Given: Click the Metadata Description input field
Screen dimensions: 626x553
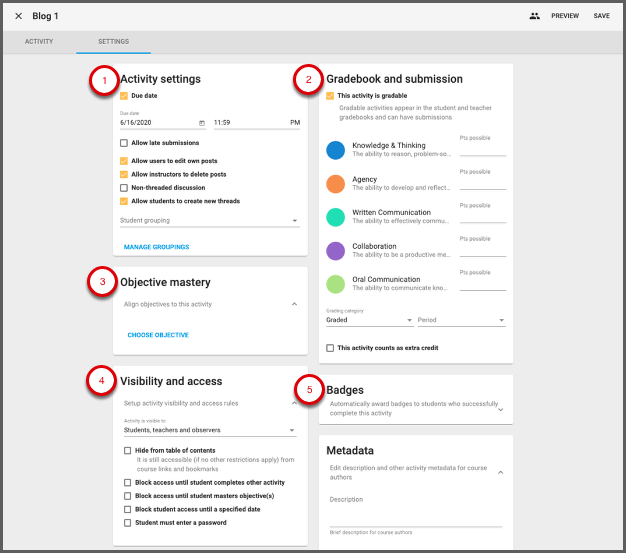Looking at the screenshot, I should [x=415, y=516].
